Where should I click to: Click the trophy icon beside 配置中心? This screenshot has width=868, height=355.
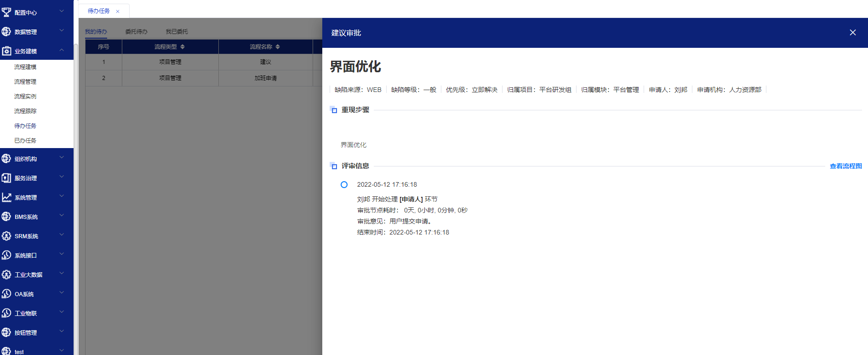6,12
